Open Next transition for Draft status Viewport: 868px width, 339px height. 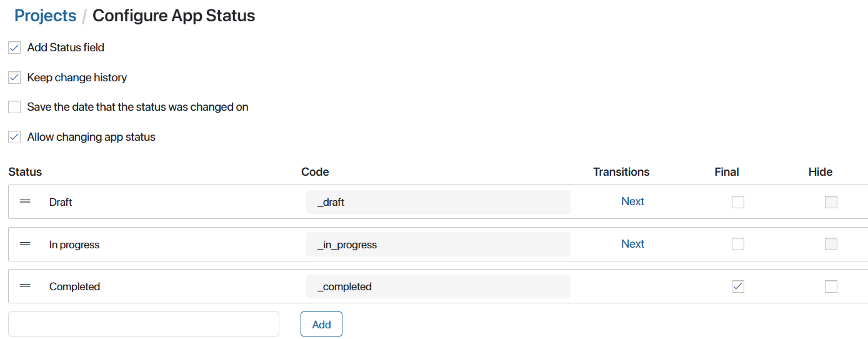point(632,201)
